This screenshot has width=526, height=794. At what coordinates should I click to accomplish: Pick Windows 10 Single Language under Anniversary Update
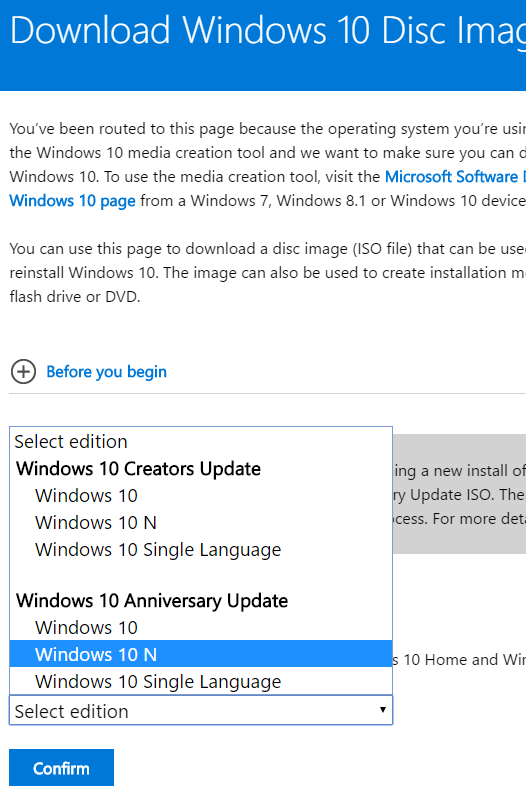(201, 682)
